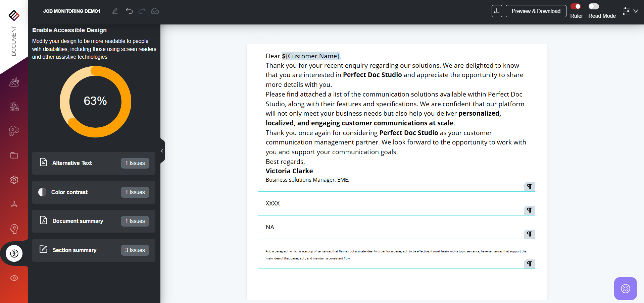Open the settings gear in sidebar
This screenshot has width=644, height=303.
(14, 180)
